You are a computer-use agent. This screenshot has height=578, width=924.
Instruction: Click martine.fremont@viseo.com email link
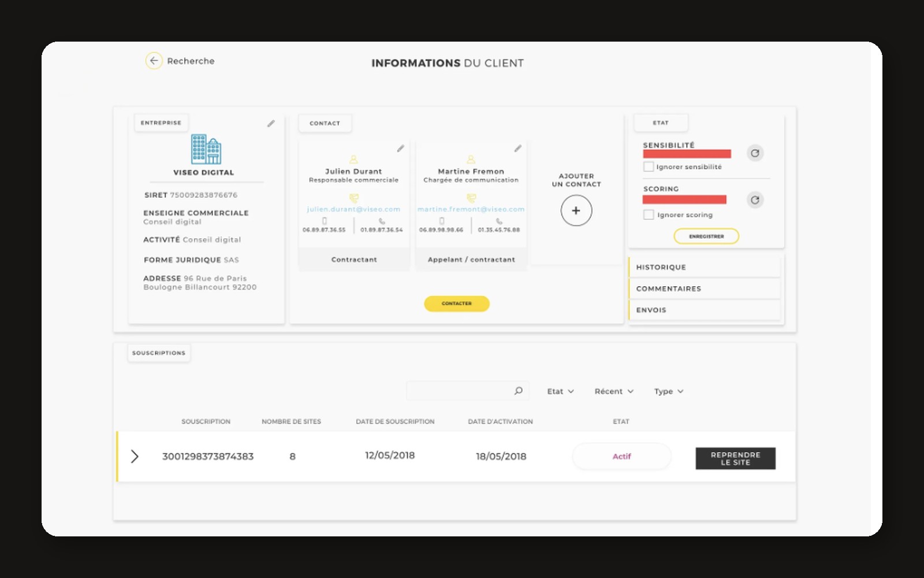tap(471, 209)
